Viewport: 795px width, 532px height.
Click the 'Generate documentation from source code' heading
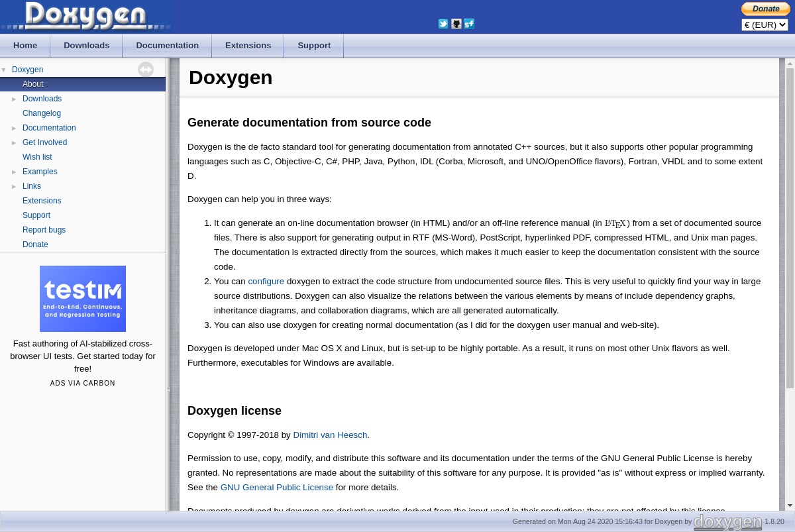point(309,123)
